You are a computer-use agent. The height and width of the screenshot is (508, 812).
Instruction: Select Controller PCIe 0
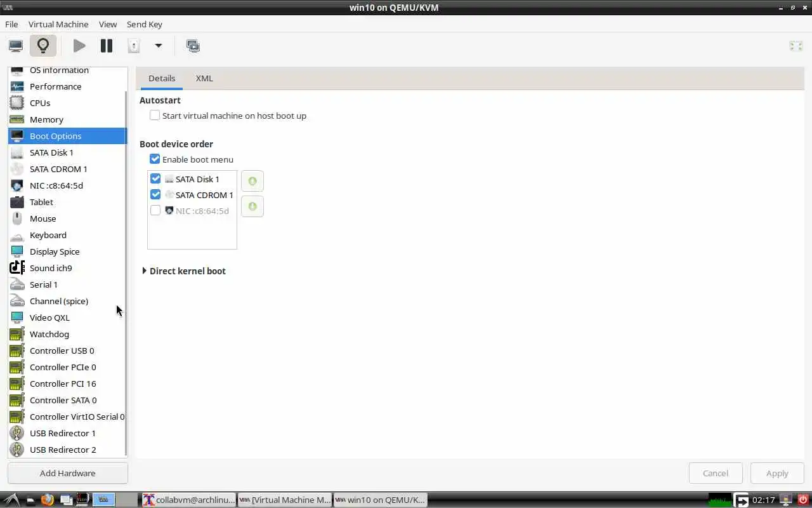pos(67,367)
